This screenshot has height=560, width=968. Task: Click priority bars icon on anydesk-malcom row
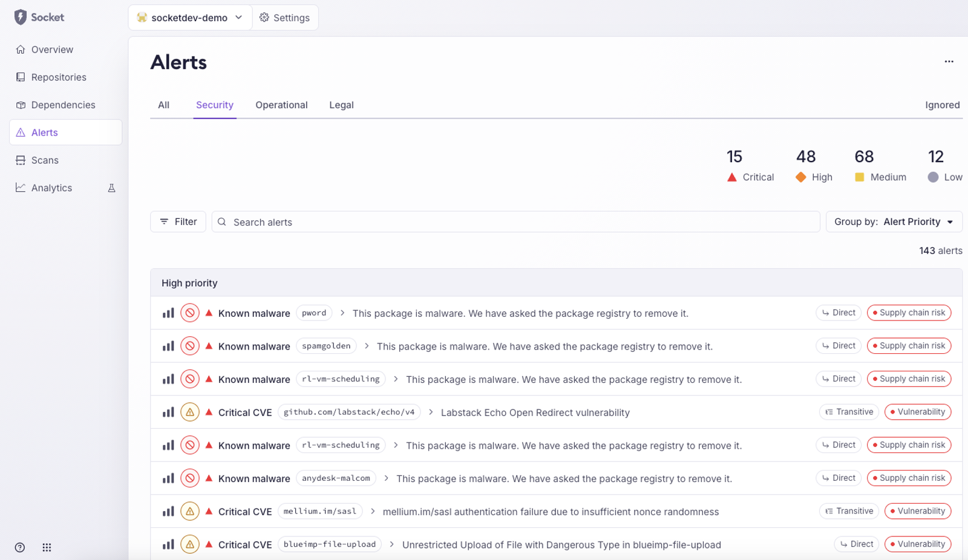point(168,478)
